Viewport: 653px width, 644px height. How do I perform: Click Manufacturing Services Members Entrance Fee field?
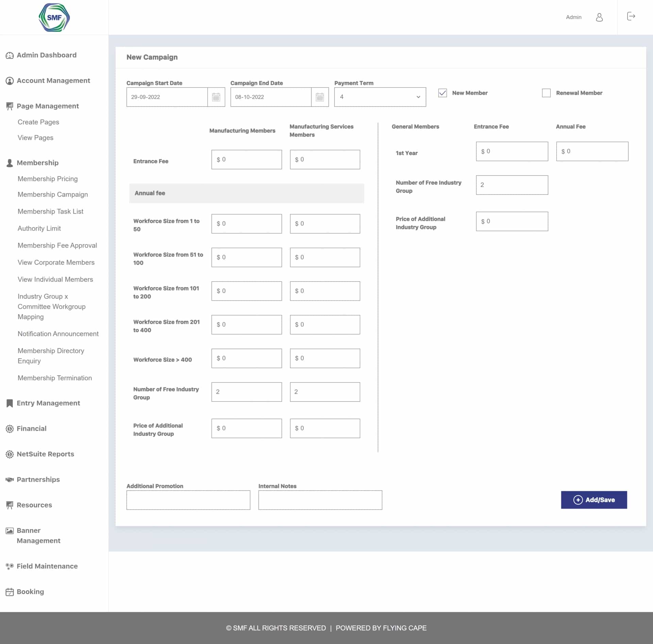tap(325, 159)
